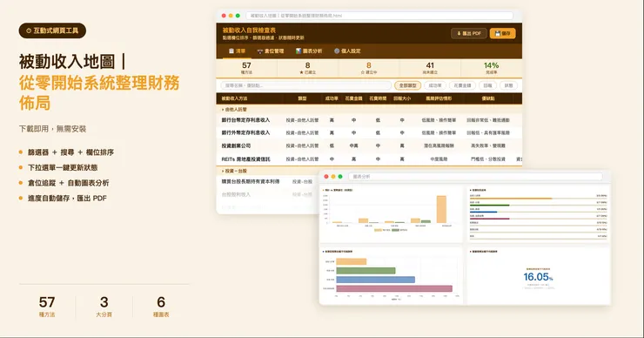Open the 成功率 filter chip
Viewport: 644px width, 338px height.
435,85
